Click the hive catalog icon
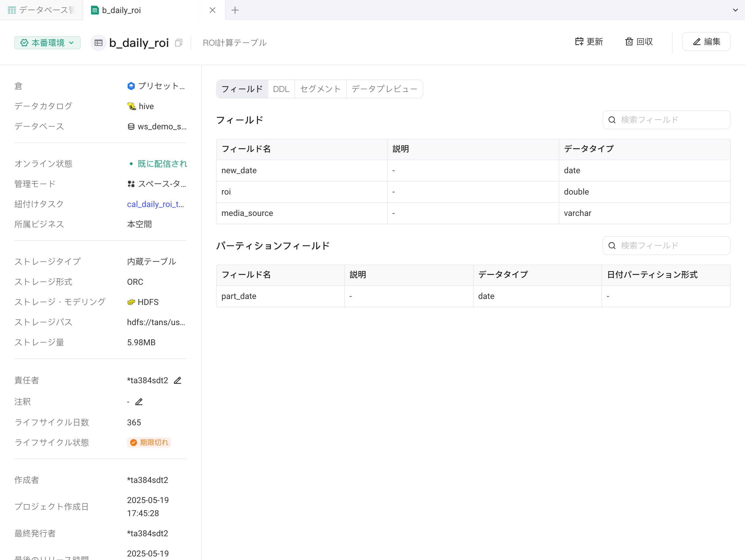Viewport: 745px width, 560px height. tap(131, 106)
